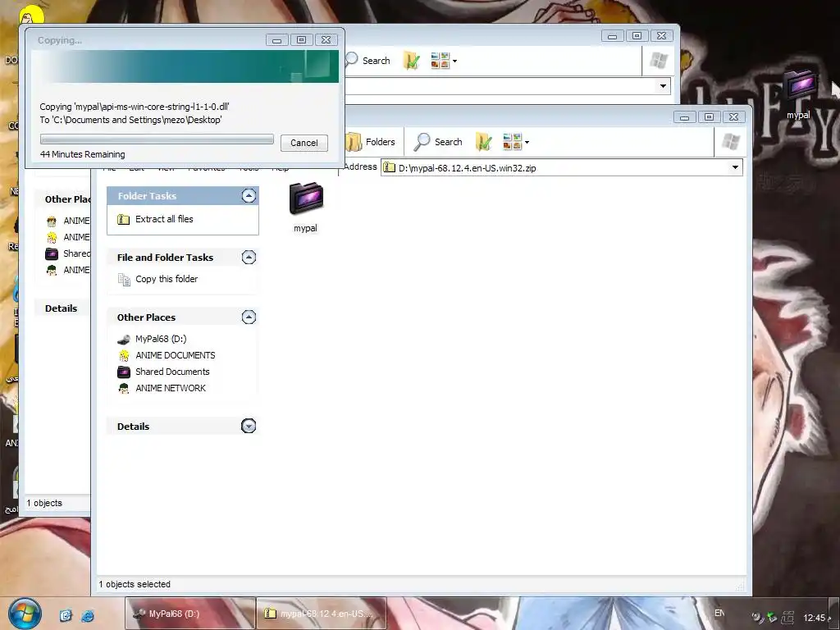Cancel the file copy operation

(x=304, y=143)
